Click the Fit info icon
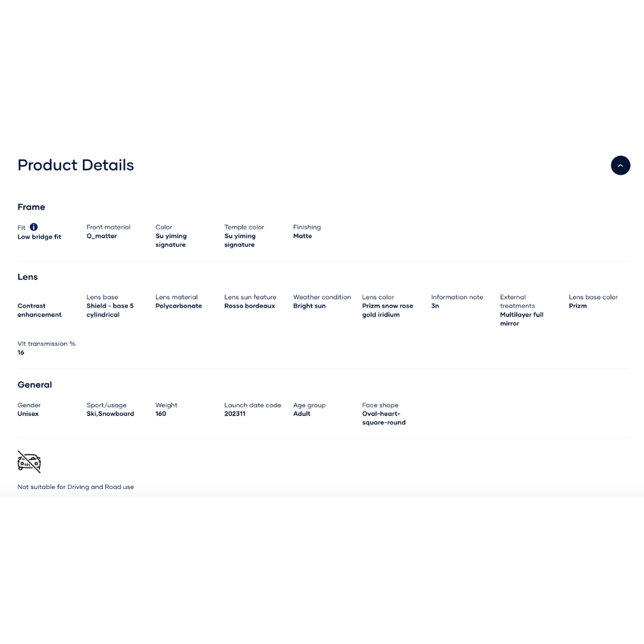The height and width of the screenshot is (644, 644). (x=34, y=227)
